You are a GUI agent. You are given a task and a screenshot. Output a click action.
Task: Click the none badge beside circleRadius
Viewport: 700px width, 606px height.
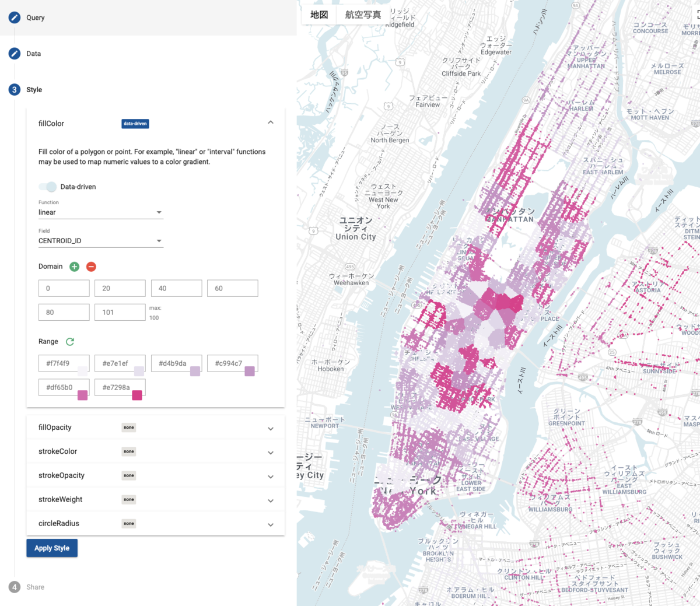(129, 523)
